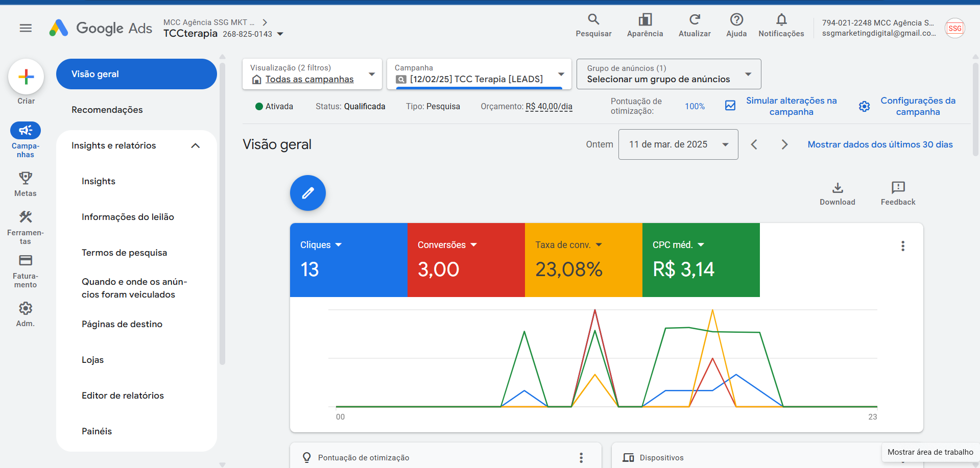This screenshot has width=980, height=468.
Task: Click Configurações da campanha link
Action: point(918,106)
